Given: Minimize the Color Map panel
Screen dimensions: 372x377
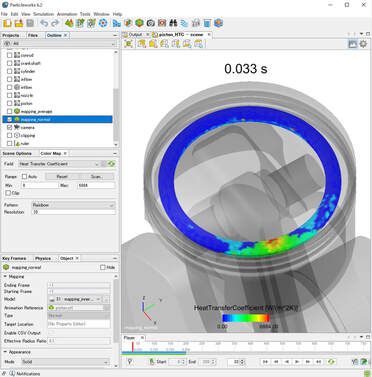Looking at the screenshot, I should pyautogui.click(x=115, y=153).
